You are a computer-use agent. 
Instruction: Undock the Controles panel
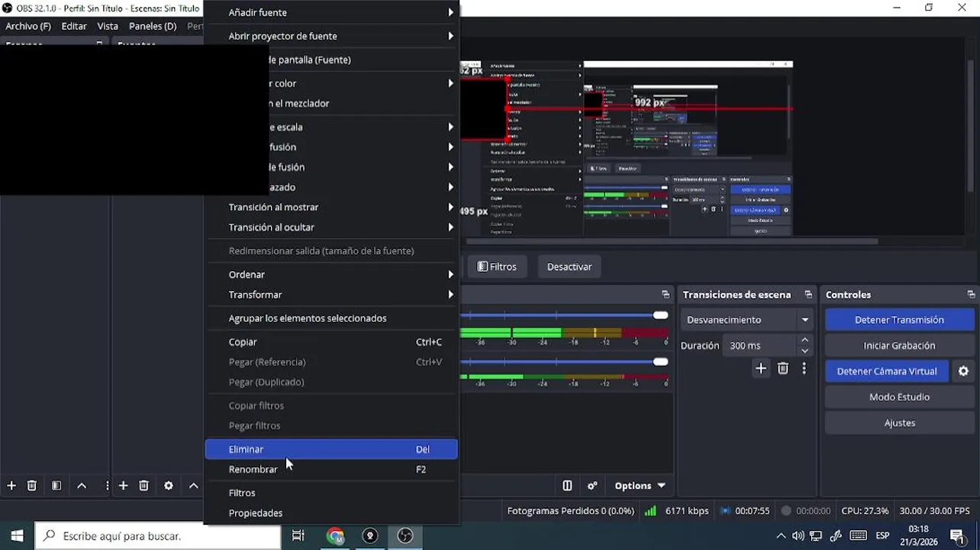tap(971, 295)
